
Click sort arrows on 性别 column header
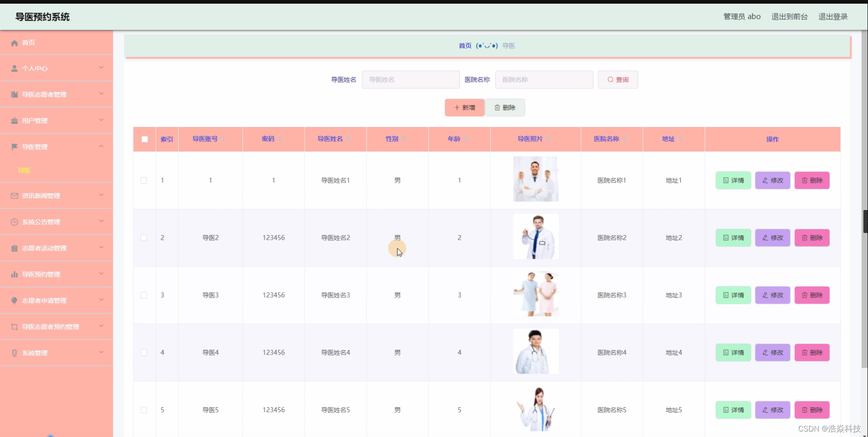pyautogui.click(x=404, y=139)
